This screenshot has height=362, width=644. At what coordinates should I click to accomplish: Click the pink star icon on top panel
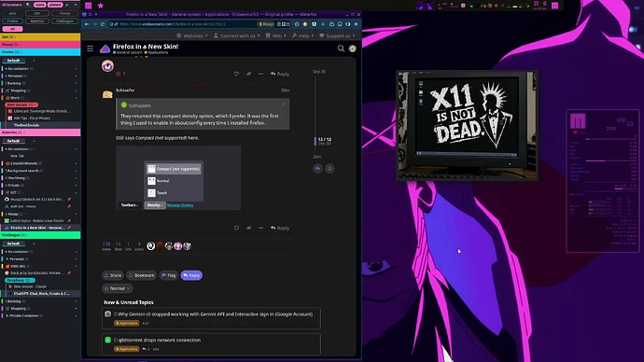(x=100, y=6)
